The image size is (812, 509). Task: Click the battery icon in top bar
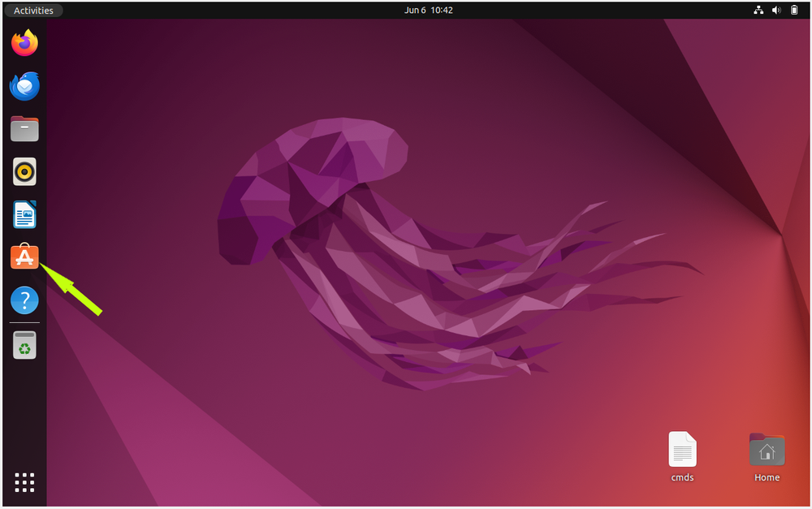click(x=793, y=10)
